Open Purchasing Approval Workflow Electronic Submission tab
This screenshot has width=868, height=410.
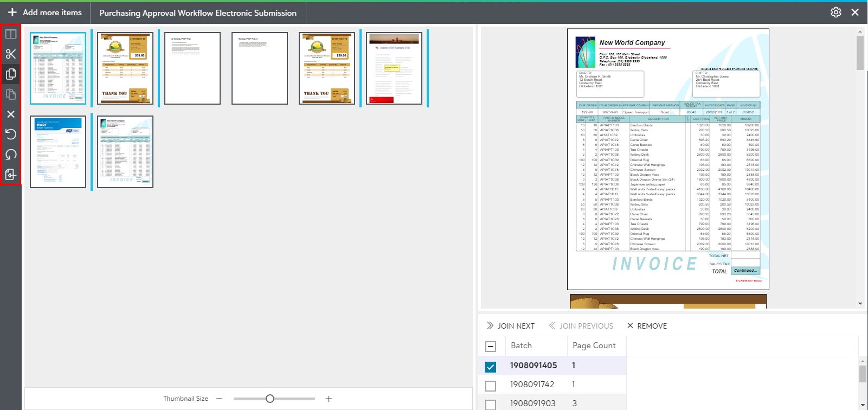[x=198, y=13]
